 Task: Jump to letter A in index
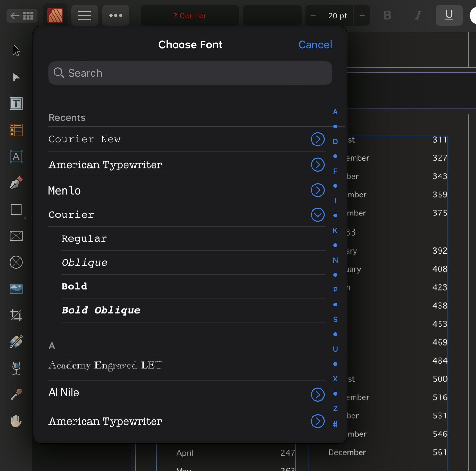[x=335, y=112]
